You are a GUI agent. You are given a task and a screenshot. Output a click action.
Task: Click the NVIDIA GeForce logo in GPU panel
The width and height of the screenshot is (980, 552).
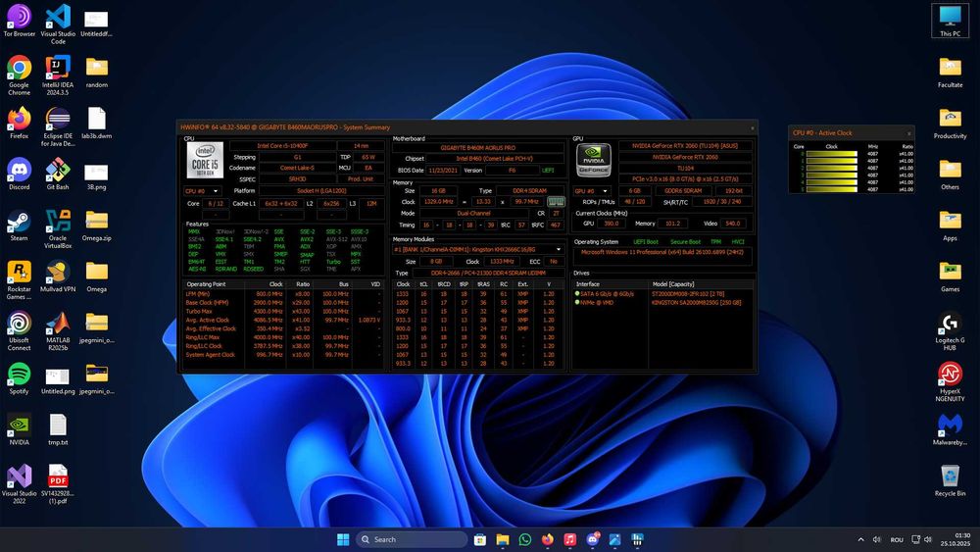click(x=594, y=161)
